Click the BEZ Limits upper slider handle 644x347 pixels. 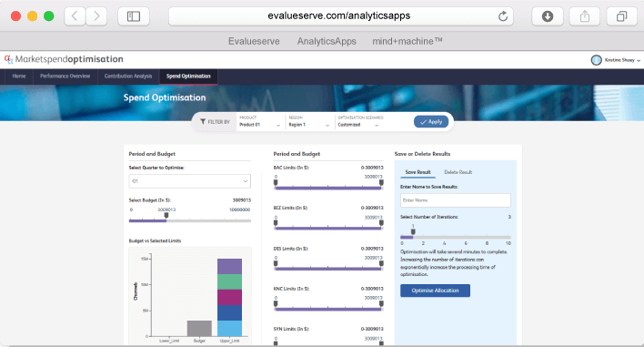[x=381, y=223]
